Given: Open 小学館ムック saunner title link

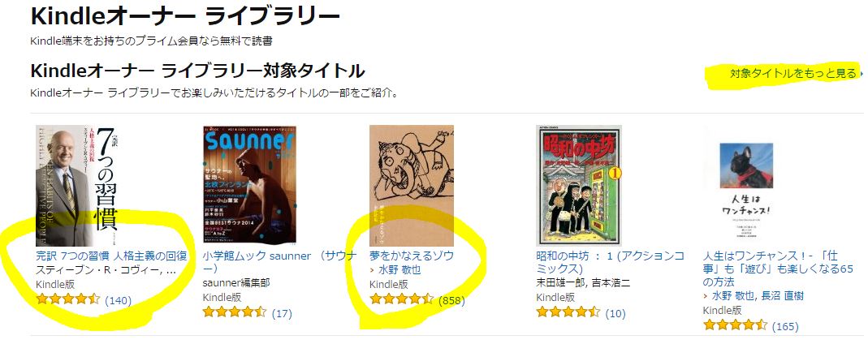Looking at the screenshot, I should [279, 262].
